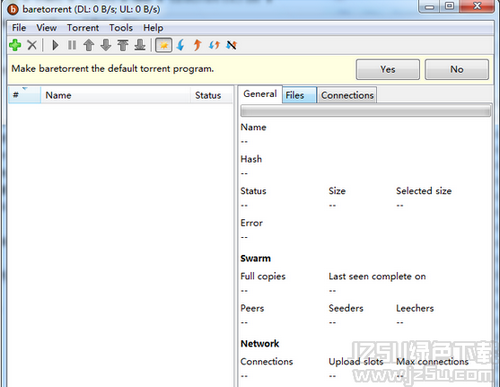Click the 'Seeders' label

[x=346, y=308]
